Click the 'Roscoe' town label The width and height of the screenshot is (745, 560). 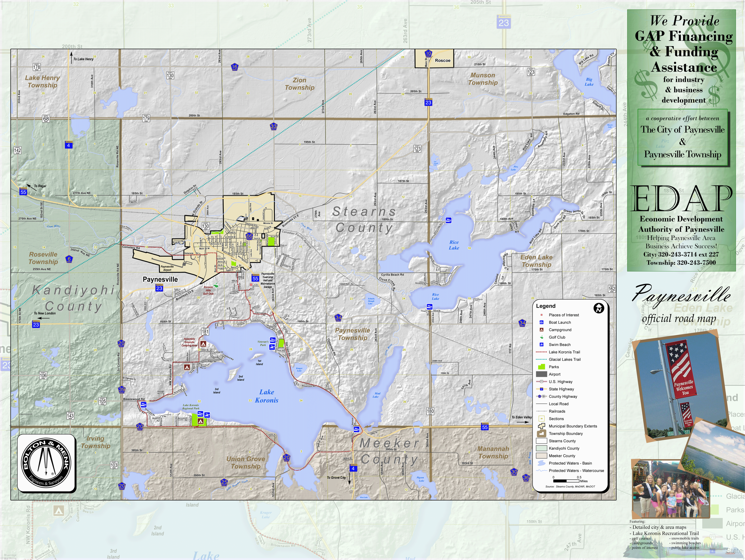pyautogui.click(x=443, y=61)
